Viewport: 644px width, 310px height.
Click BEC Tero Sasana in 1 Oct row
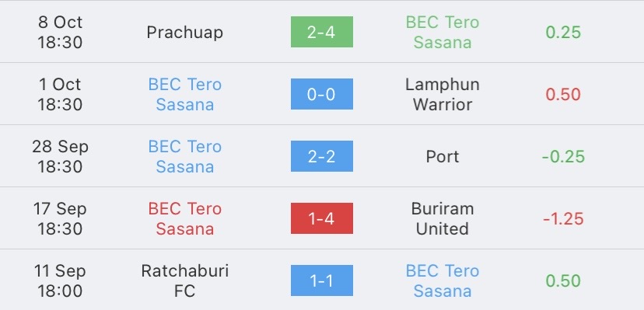tap(185, 94)
